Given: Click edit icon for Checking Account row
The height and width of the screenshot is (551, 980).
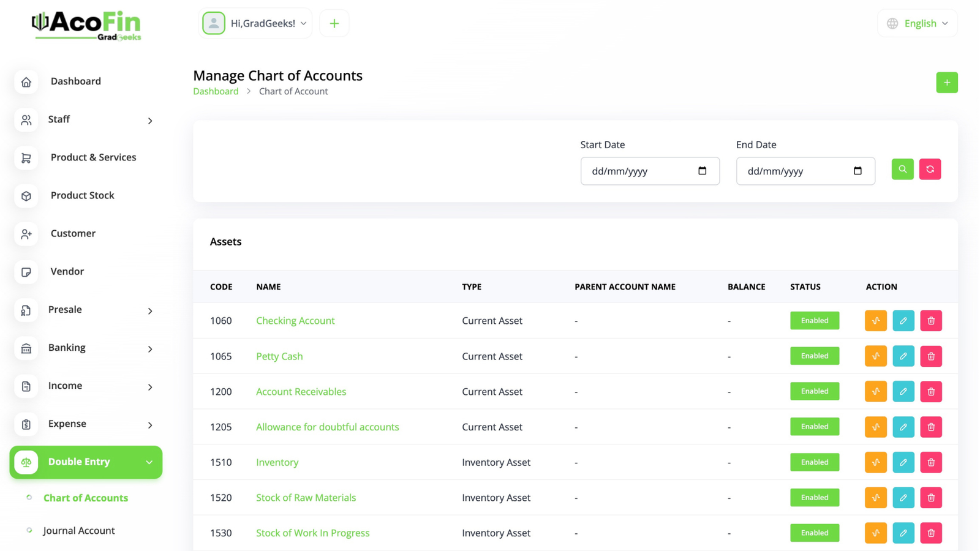Looking at the screenshot, I should click(x=903, y=321).
